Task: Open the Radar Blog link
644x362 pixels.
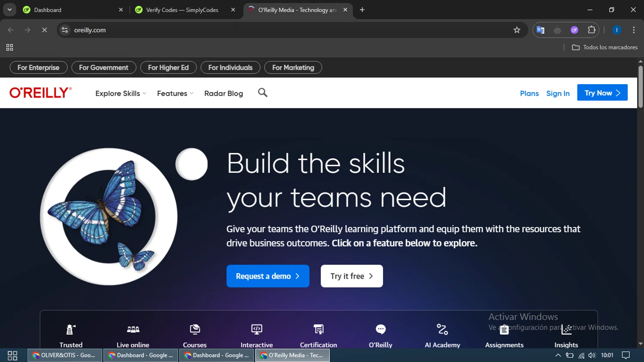Action: point(224,93)
